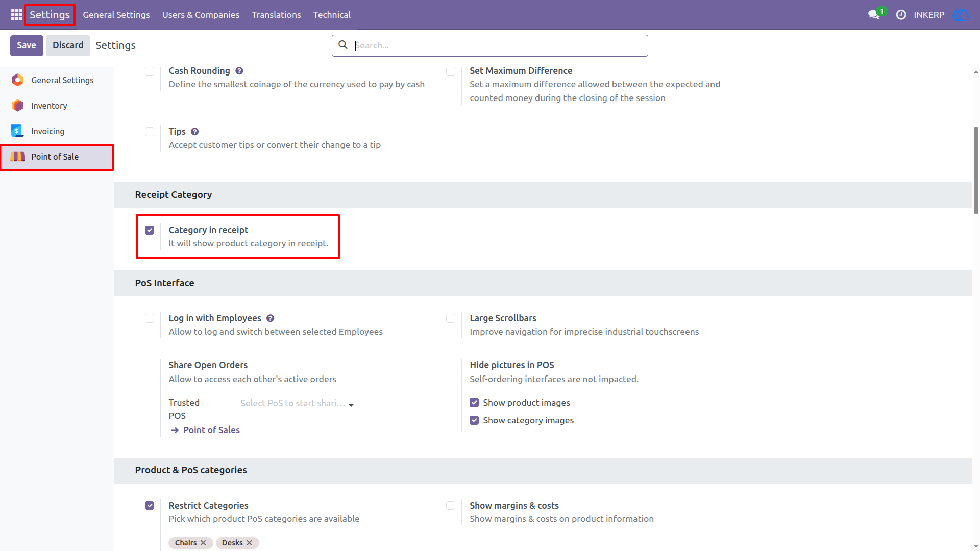The width and height of the screenshot is (980, 551).
Task: Enable the Set Maximum Difference checkbox
Action: 451,71
